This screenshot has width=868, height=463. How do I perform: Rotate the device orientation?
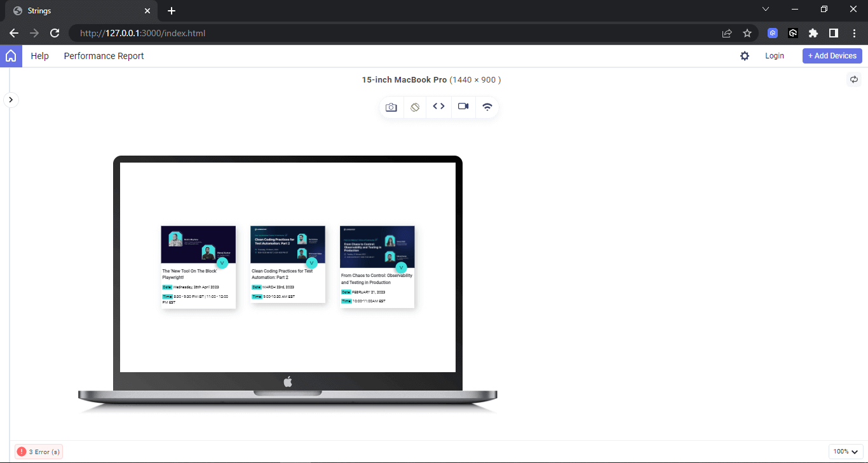[415, 107]
